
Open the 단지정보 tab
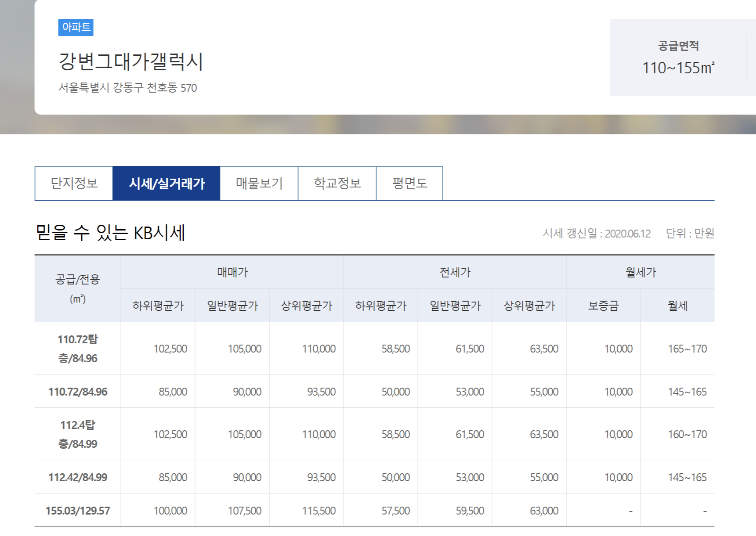[x=74, y=183]
